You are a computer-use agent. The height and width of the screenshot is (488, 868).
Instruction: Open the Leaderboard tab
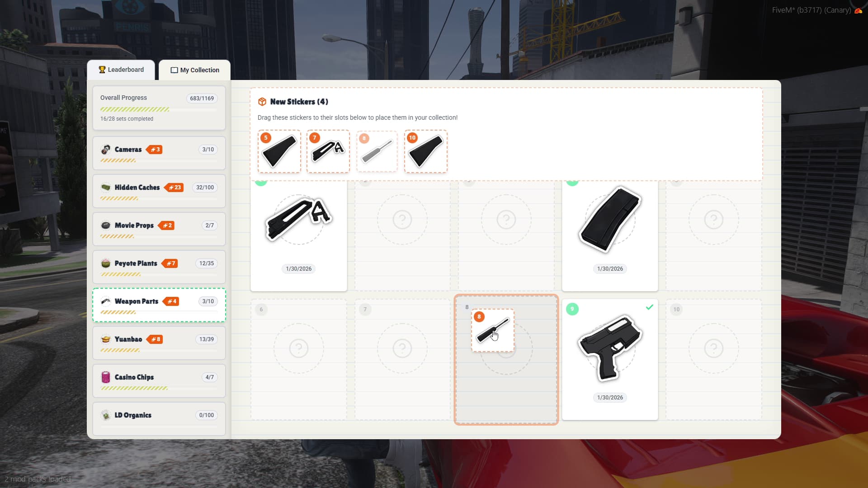[121, 70]
